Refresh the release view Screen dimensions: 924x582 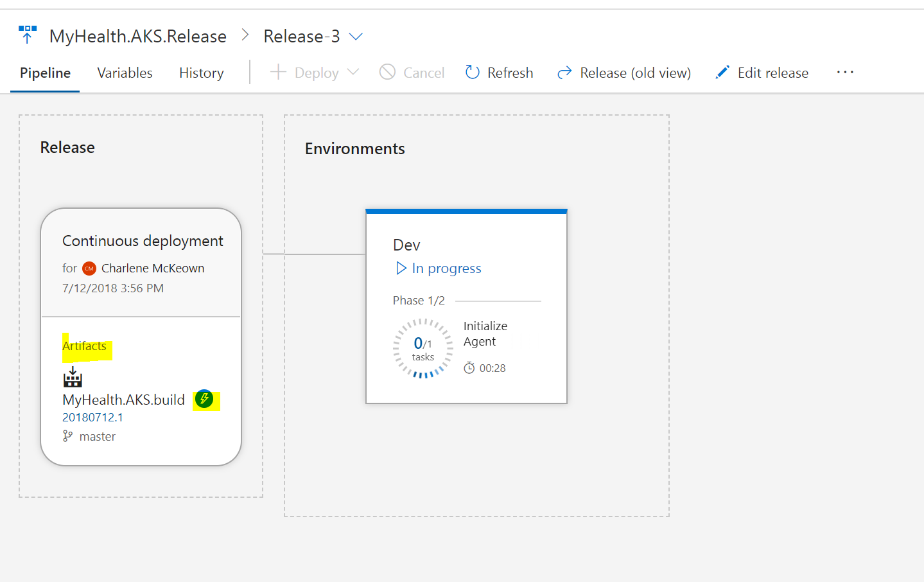pos(510,73)
